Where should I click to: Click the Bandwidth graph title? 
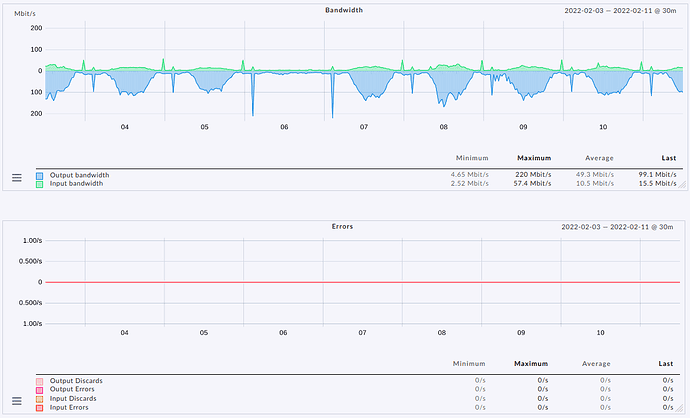[x=344, y=10]
